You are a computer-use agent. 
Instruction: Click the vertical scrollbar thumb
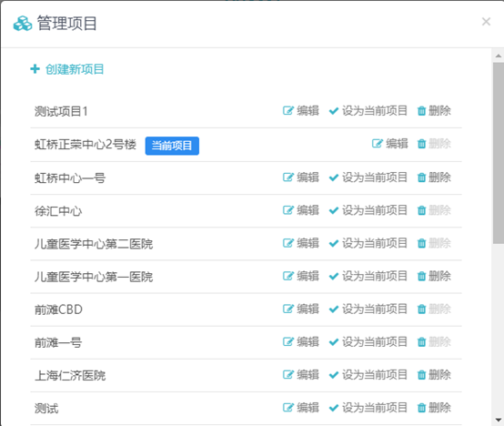499,153
